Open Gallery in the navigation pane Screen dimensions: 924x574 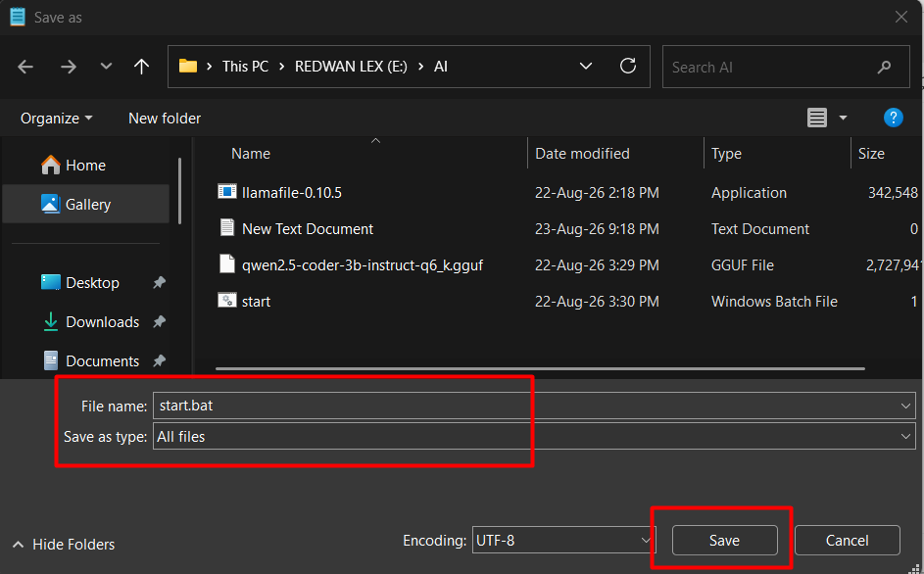point(85,205)
